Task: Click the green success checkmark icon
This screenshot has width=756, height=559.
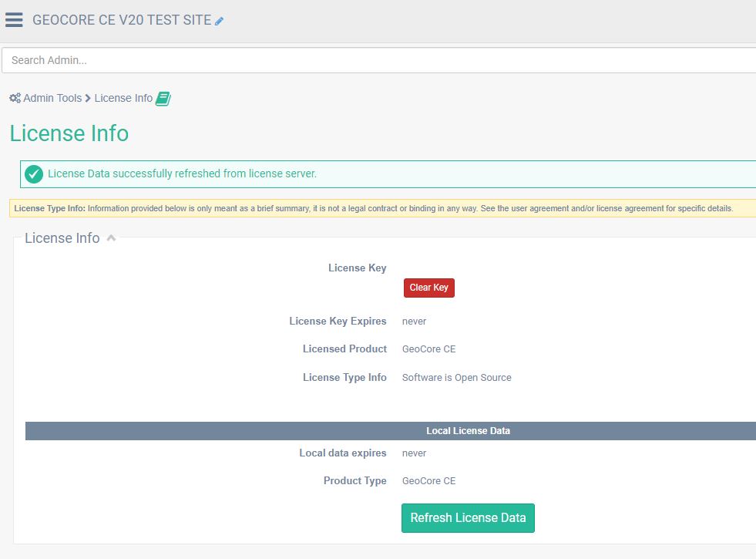Action: 34,174
